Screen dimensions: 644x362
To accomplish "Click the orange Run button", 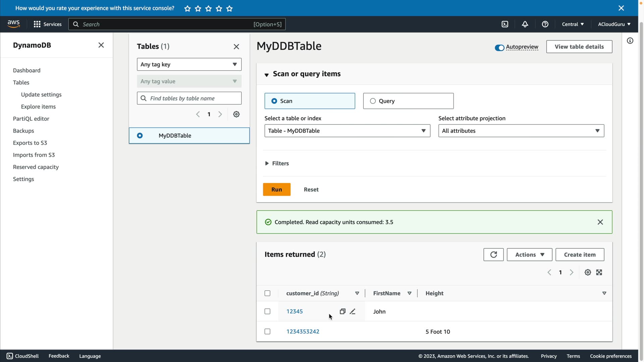I will pyautogui.click(x=276, y=189).
